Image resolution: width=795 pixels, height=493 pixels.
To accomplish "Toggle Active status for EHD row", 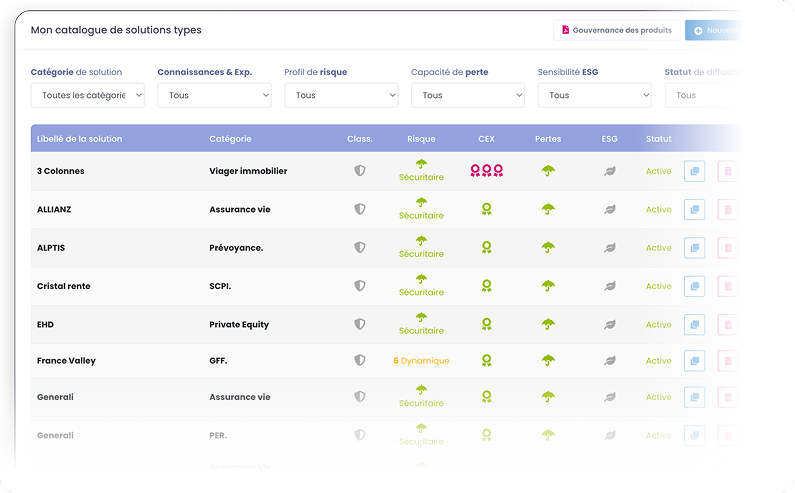I will coord(658,324).
